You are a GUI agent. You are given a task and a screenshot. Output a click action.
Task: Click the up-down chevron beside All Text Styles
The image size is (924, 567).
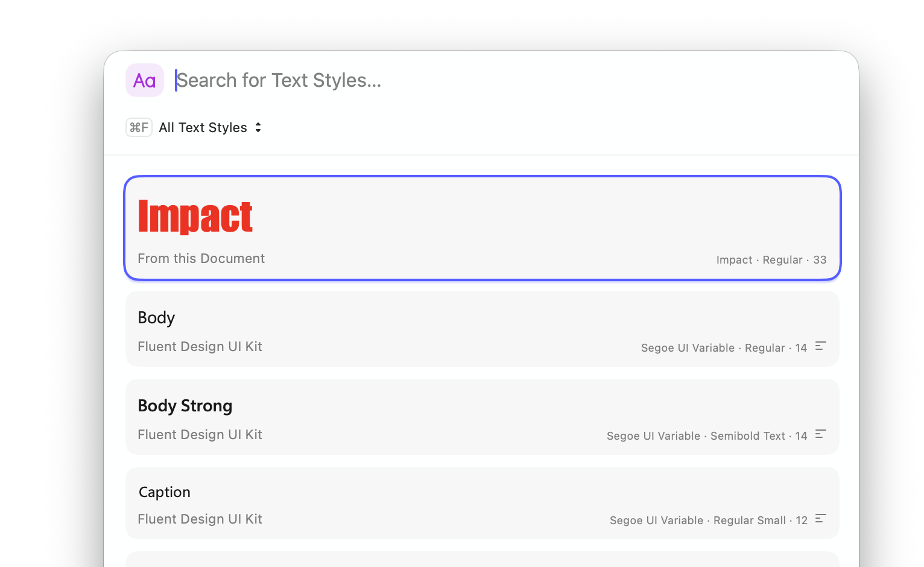258,127
